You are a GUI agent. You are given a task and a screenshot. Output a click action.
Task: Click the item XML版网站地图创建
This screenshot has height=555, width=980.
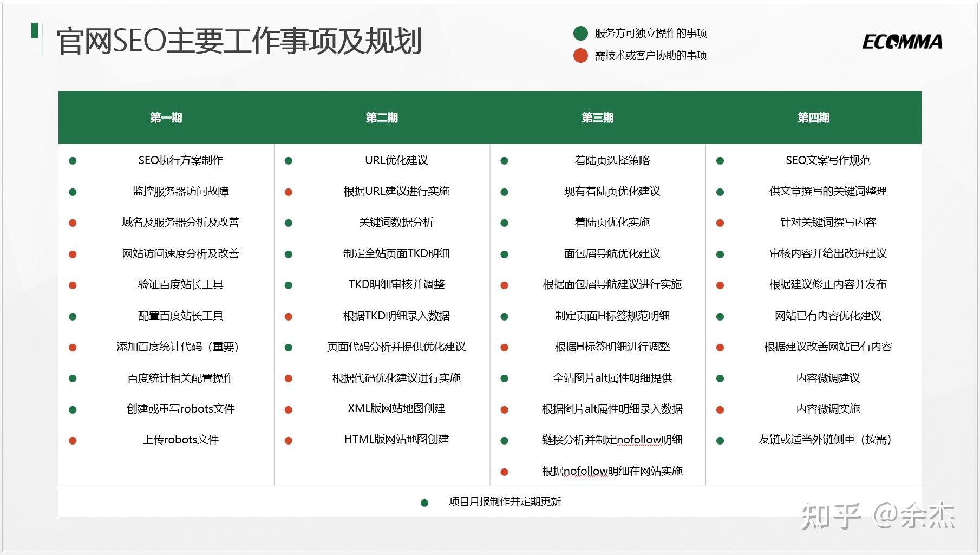pyautogui.click(x=397, y=408)
